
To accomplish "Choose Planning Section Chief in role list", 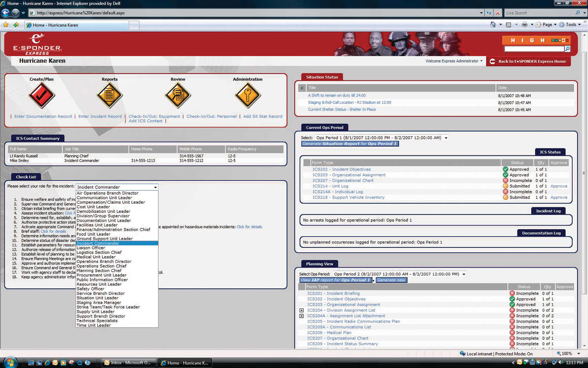I will 99,271.
